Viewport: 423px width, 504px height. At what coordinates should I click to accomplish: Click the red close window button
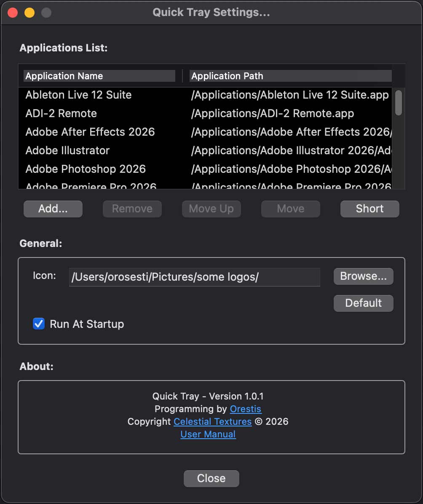pos(13,13)
